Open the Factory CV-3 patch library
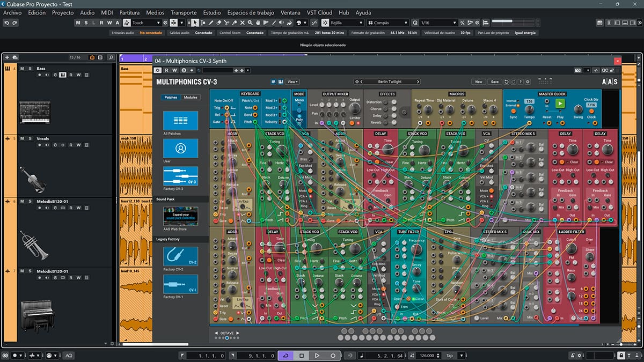 pyautogui.click(x=180, y=176)
